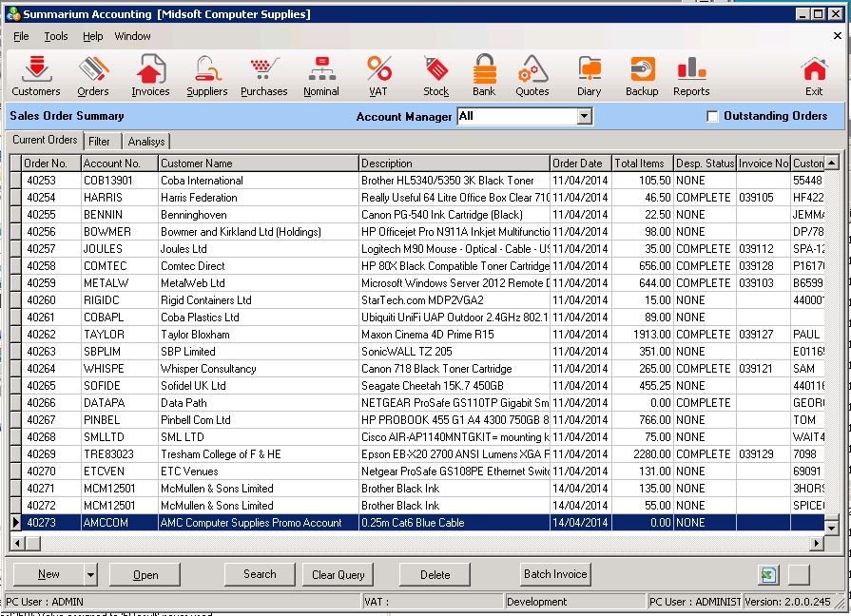Select order number 40258 cell
Image resolution: width=851 pixels, height=616 pixels.
[51, 266]
